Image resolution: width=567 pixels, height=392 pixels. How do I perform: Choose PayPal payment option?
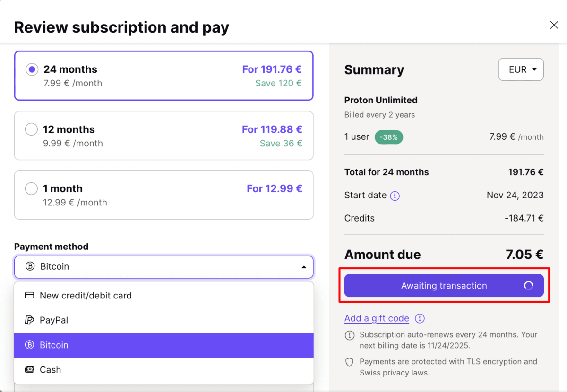point(164,320)
